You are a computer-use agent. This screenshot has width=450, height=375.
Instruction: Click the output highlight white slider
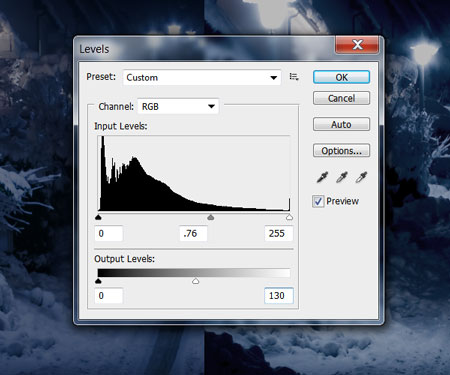(x=196, y=281)
